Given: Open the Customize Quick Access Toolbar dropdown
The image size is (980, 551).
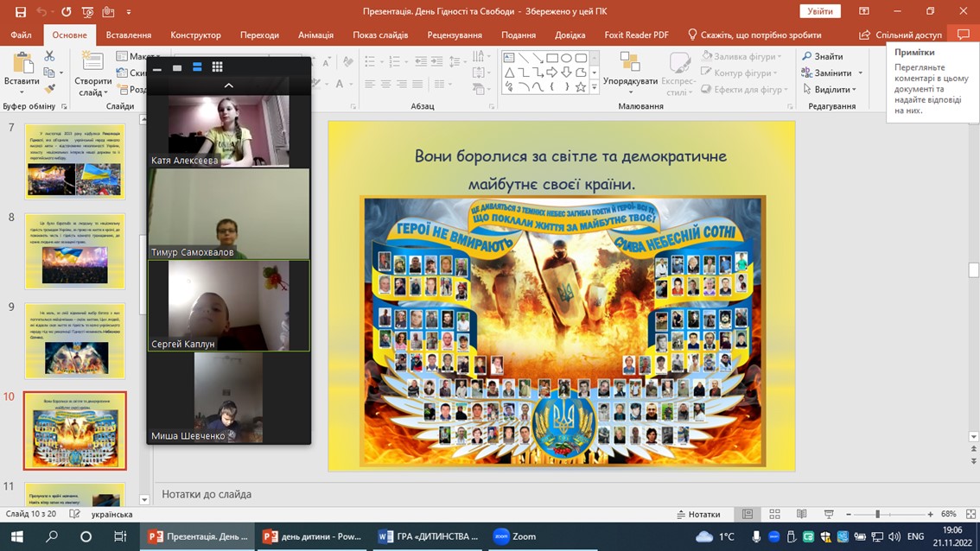Looking at the screenshot, I should [x=129, y=11].
